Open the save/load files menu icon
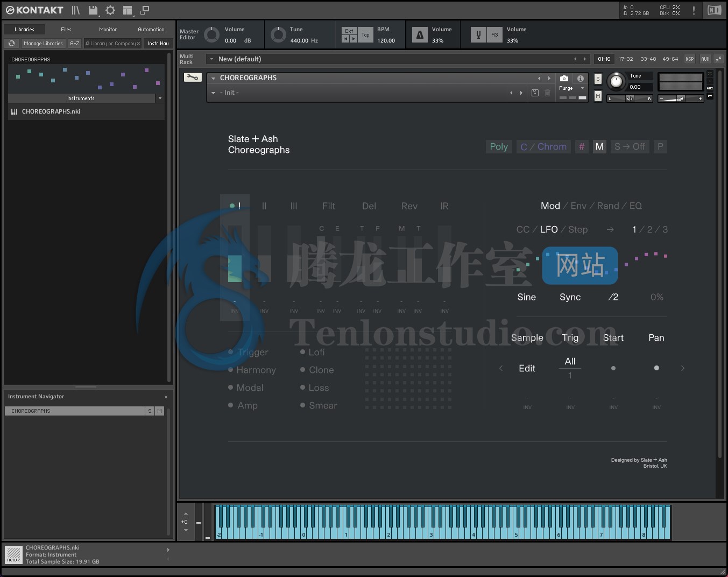The image size is (728, 577). tap(93, 10)
